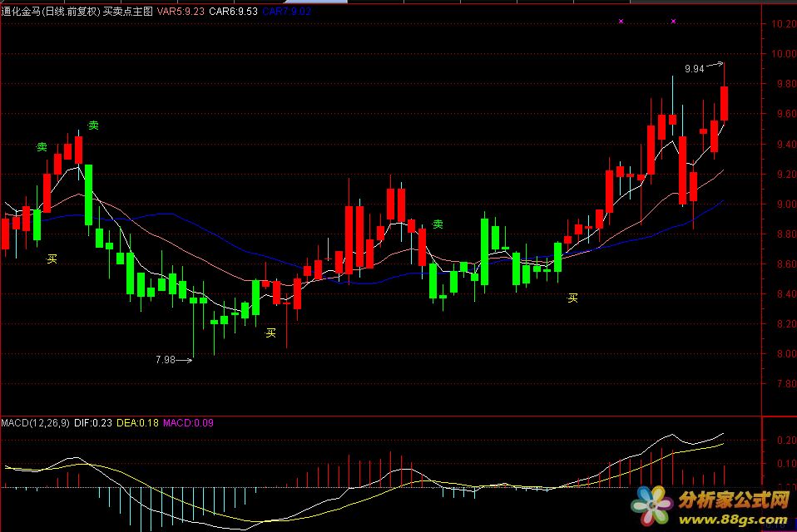Select the DIF:0.23 value

point(93,423)
